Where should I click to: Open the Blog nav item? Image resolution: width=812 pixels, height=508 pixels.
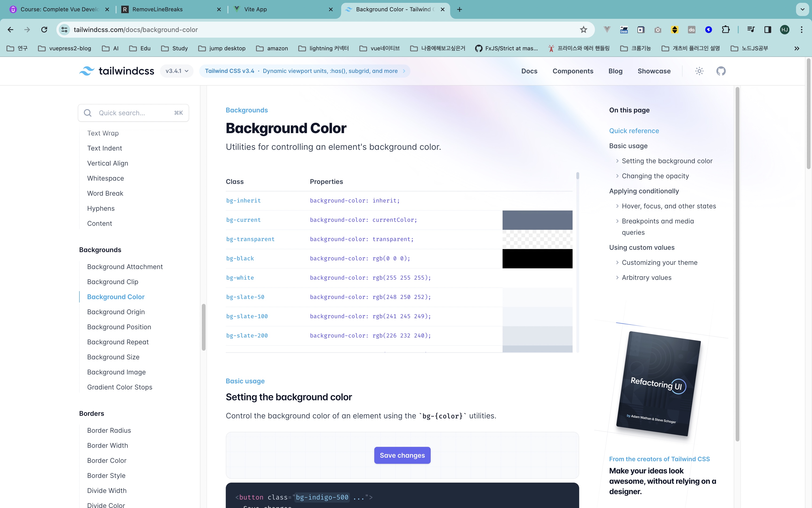(x=615, y=71)
